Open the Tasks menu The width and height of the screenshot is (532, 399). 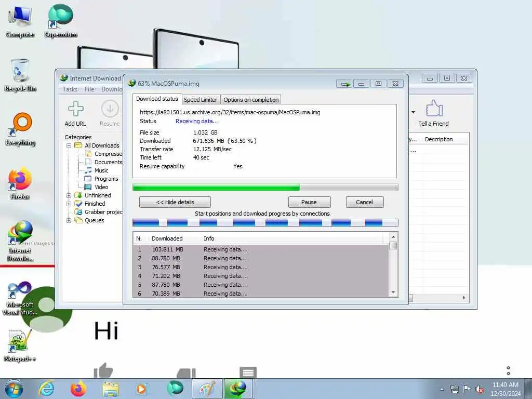click(x=70, y=89)
